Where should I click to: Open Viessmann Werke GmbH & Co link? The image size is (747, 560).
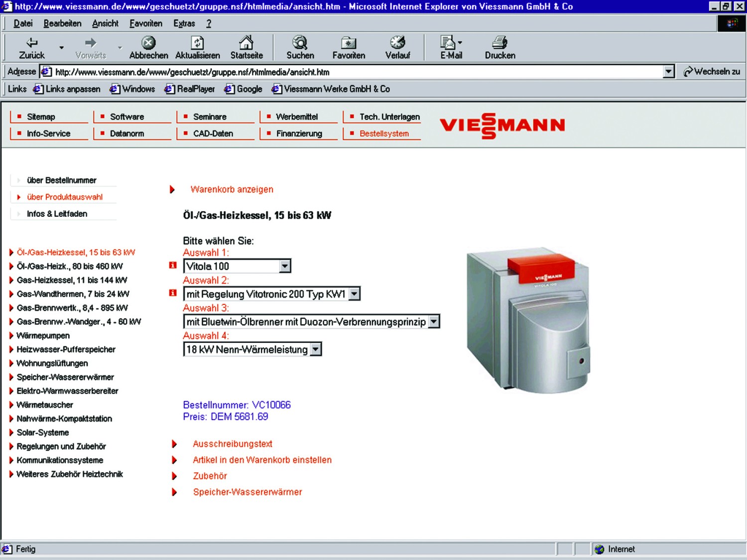331,89
